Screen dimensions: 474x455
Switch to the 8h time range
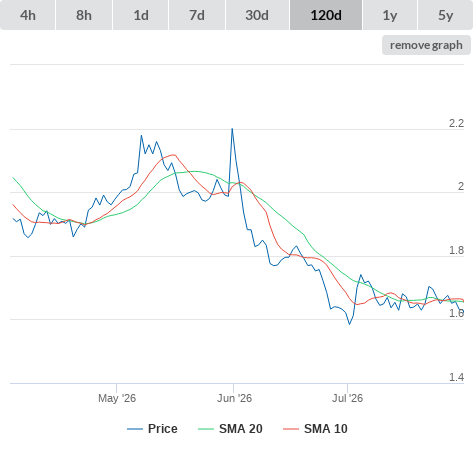[84, 15]
